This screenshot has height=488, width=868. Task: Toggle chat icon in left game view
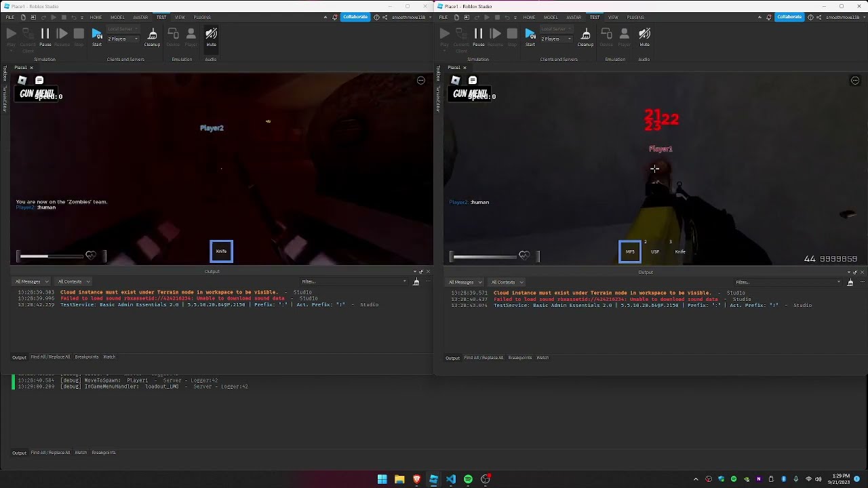(39, 80)
